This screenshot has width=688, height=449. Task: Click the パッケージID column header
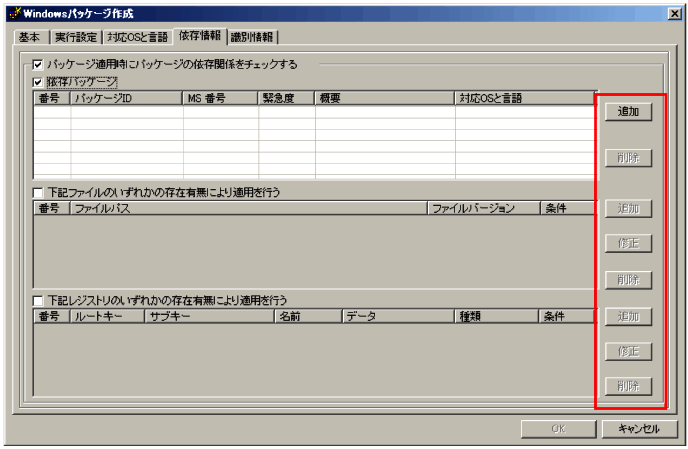click(126, 98)
